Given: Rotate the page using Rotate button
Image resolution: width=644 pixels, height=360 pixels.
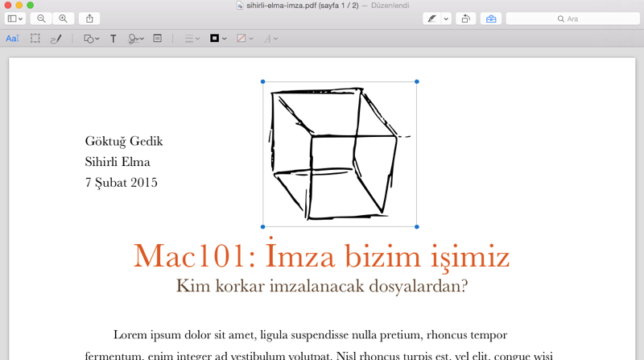Looking at the screenshot, I should 465,19.
